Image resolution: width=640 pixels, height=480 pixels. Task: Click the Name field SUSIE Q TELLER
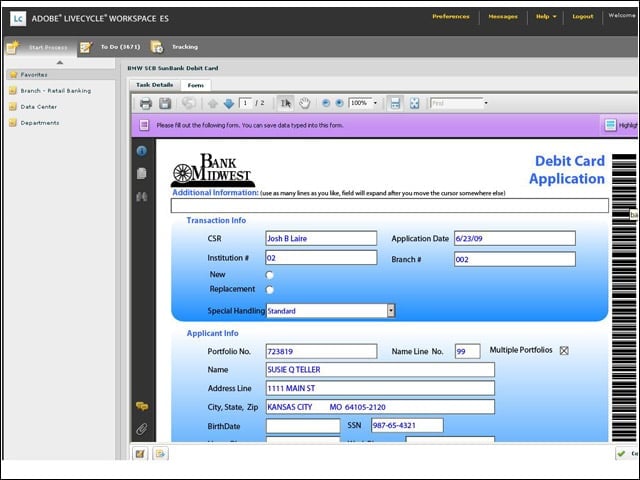(380, 370)
